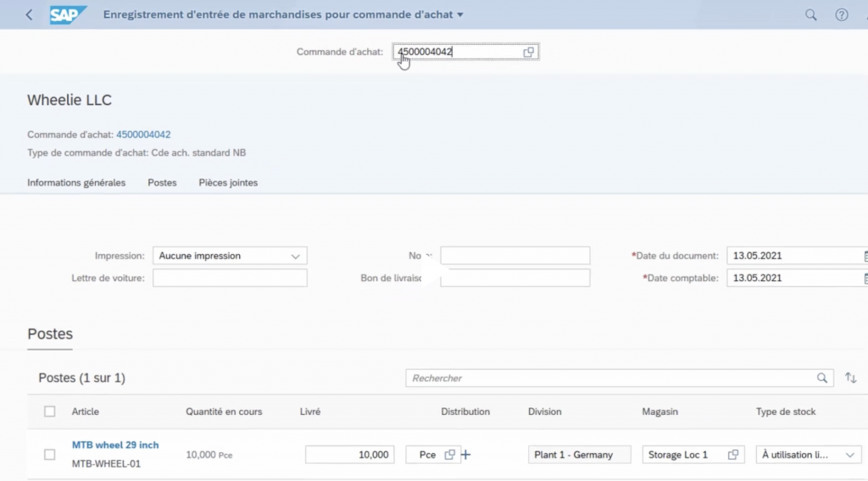Screen dimensions: 868x481
Task: Open value help for Pce unit field
Action: pos(450,455)
